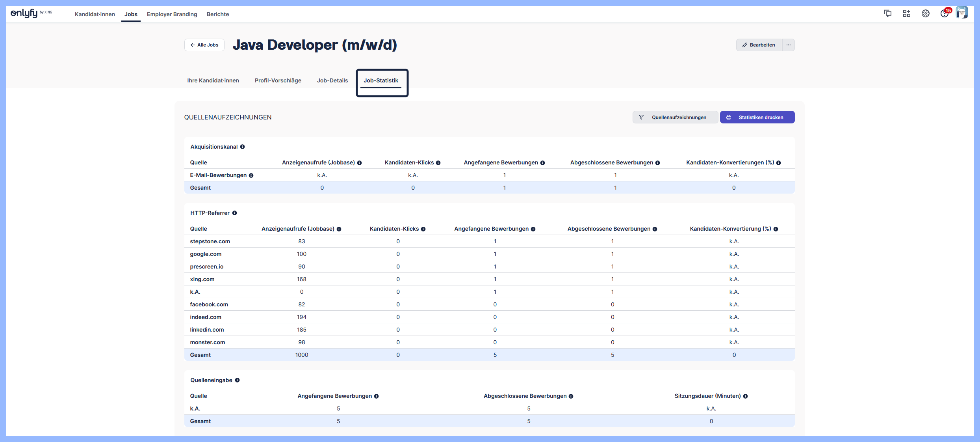Image resolution: width=980 pixels, height=442 pixels.
Task: Click the Statistiken drucken button
Action: (757, 117)
